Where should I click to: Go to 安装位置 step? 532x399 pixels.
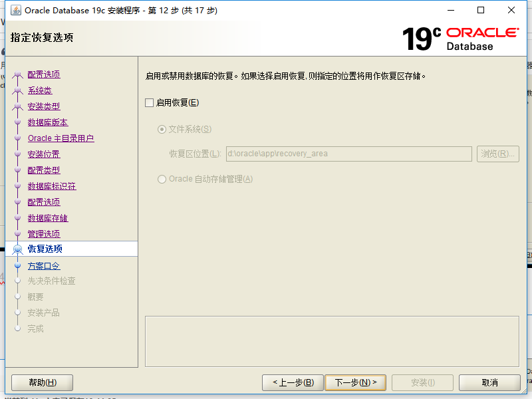pyautogui.click(x=44, y=154)
